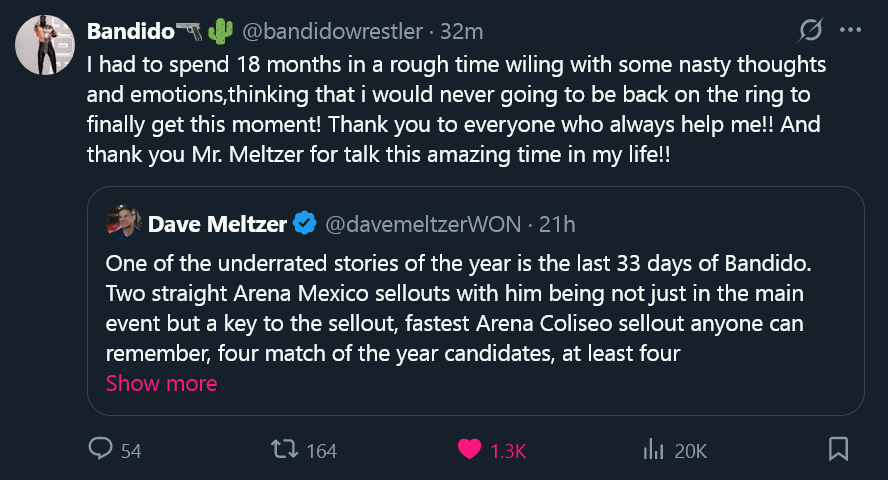
Task: Expand quoted post with Show more
Action: [x=161, y=383]
